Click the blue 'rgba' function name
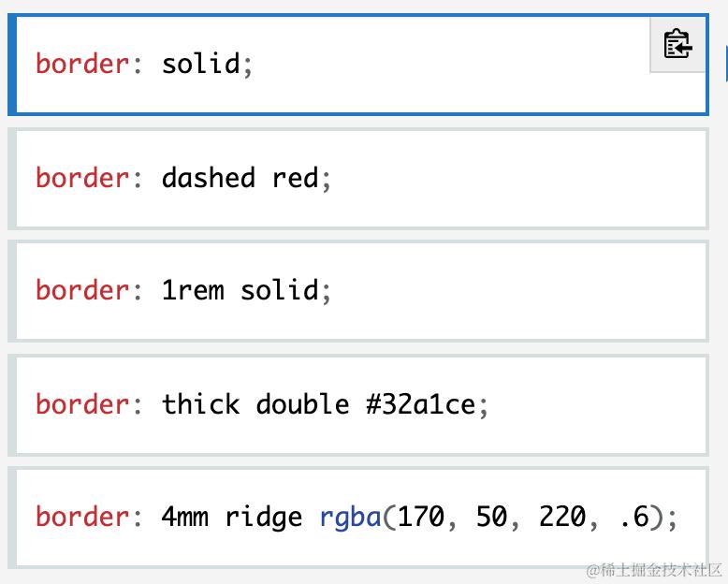728x584 pixels. pyautogui.click(x=351, y=518)
